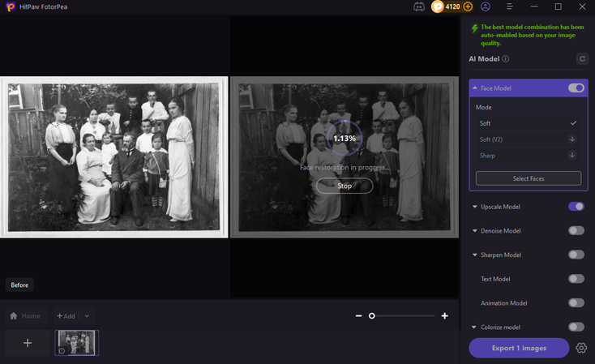Click the plus icon to add coins

pos(468,6)
